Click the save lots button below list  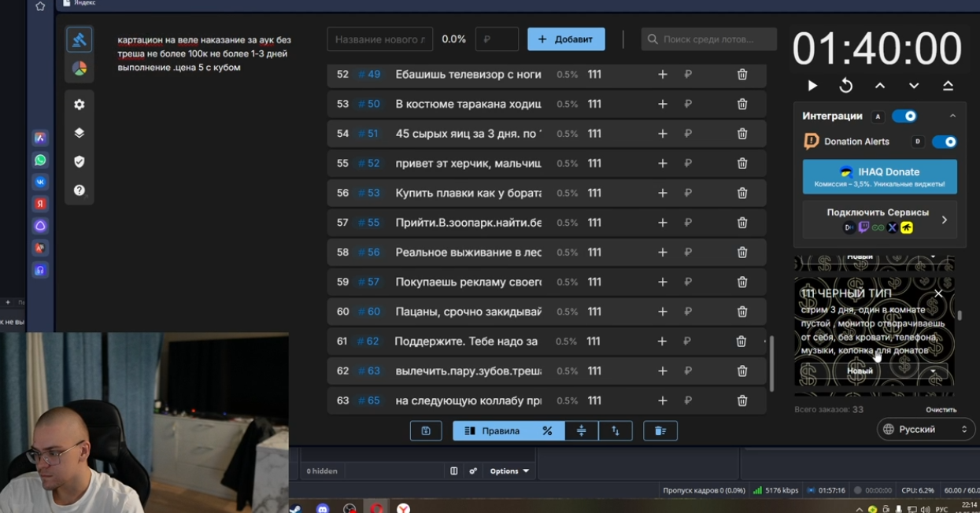coord(426,430)
